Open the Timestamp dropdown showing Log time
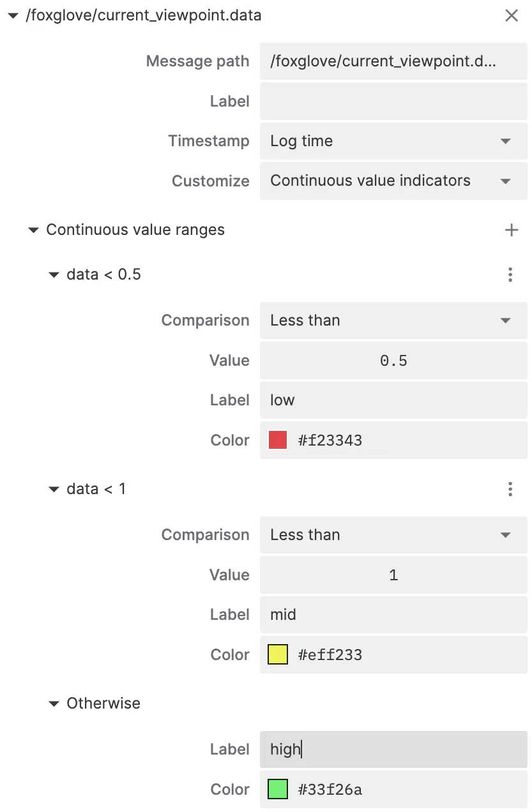This screenshot has height=812, width=532. coord(393,141)
